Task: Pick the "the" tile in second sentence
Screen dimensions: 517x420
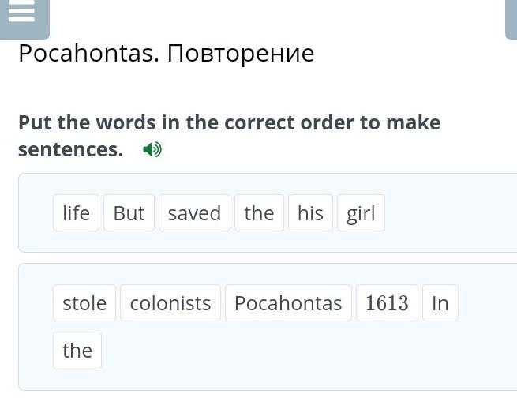Action: pos(77,350)
